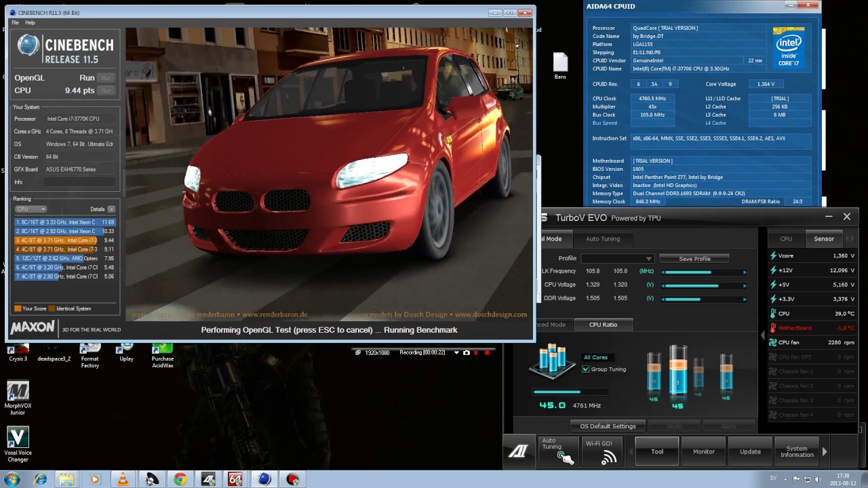This screenshot has height=488, width=868.
Task: Open the Profile dropdown in TurboV EVO
Action: 618,258
